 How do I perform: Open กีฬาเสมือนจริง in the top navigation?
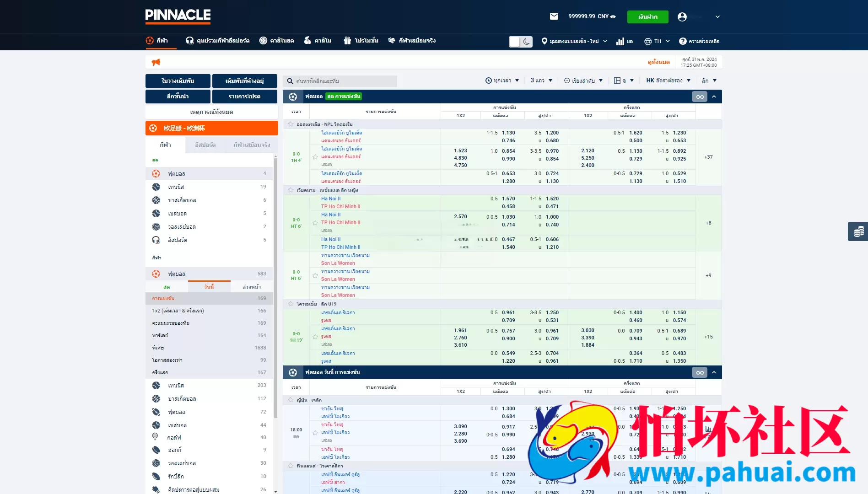click(412, 40)
